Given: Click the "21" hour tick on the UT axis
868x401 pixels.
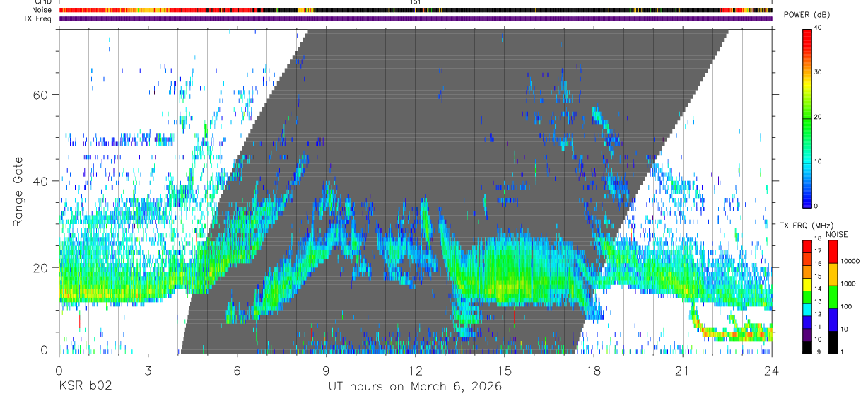Looking at the screenshot, I should (x=683, y=371).
